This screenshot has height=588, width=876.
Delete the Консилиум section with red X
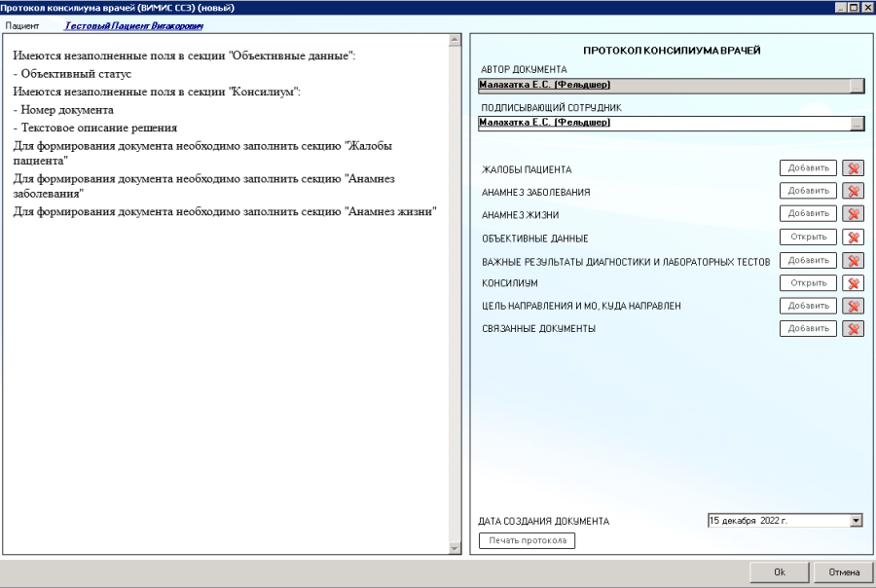point(853,283)
